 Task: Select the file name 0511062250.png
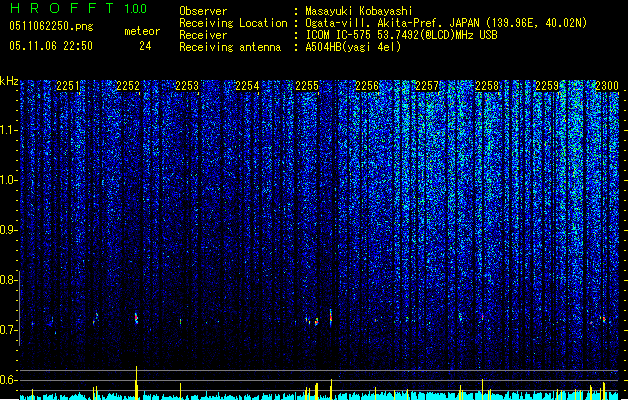[51, 26]
